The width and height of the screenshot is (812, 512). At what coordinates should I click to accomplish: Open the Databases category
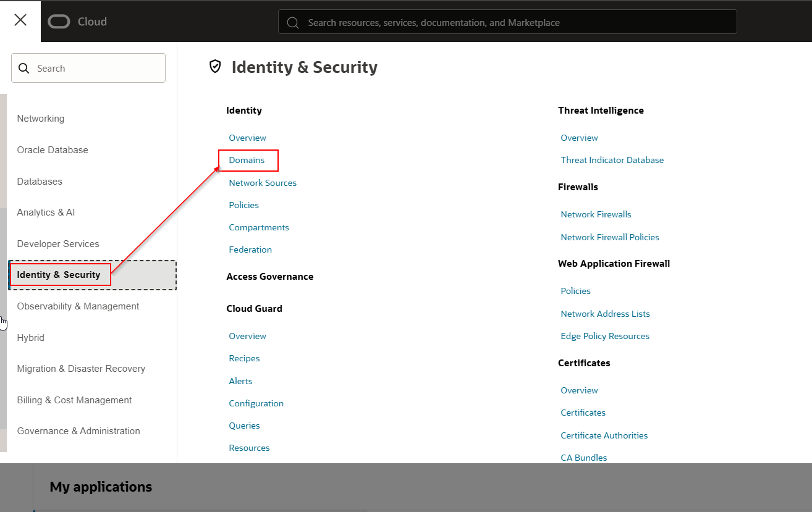(x=40, y=182)
